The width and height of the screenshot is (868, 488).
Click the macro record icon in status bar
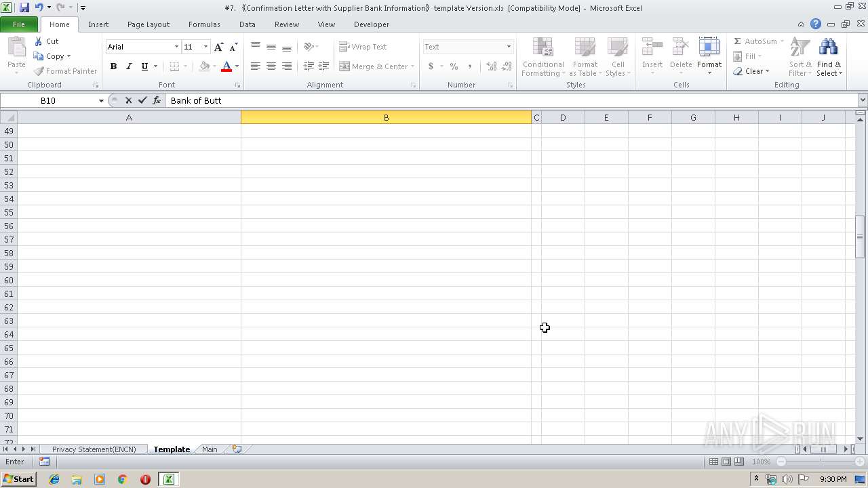(44, 462)
